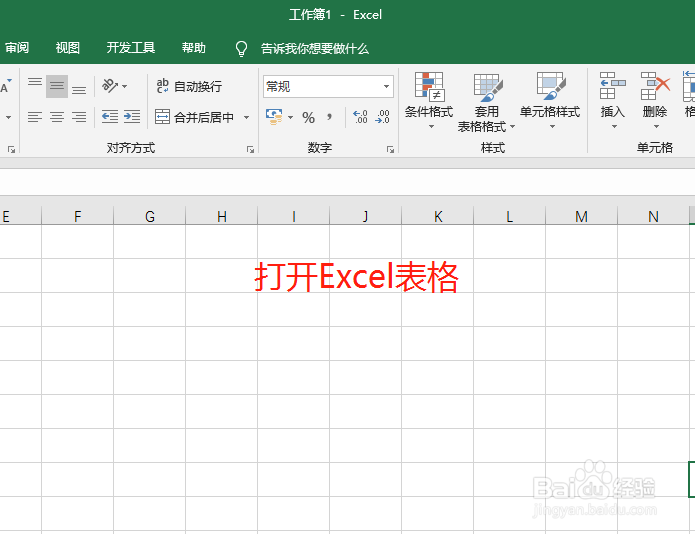Align text left

tap(35, 117)
